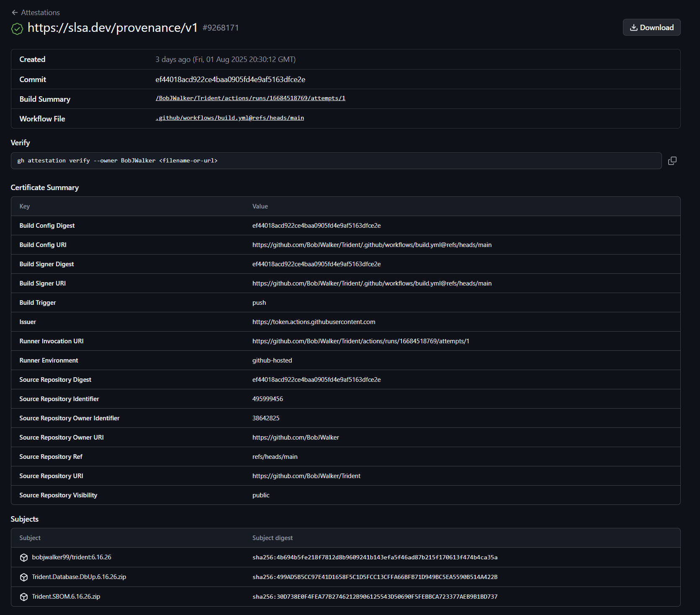The image size is (700, 615).
Task: Click the package icon beside bobjwalker99/trident:6.16.26
Action: [x=23, y=557]
